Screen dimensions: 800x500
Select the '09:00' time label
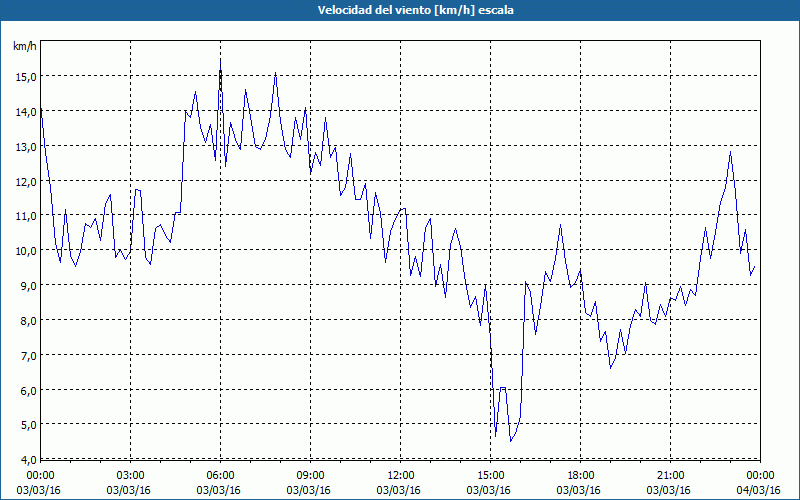[x=310, y=476]
